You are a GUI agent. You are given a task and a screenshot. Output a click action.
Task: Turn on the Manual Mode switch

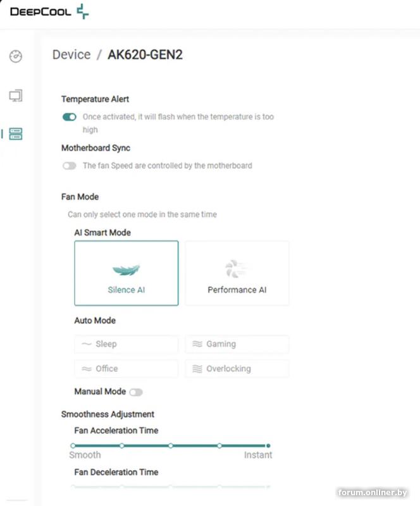pos(135,392)
